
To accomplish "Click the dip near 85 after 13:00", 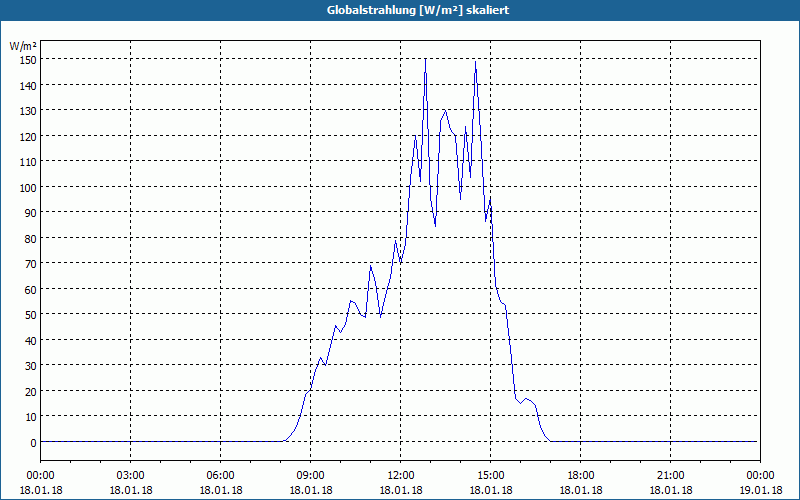I will [x=435, y=225].
